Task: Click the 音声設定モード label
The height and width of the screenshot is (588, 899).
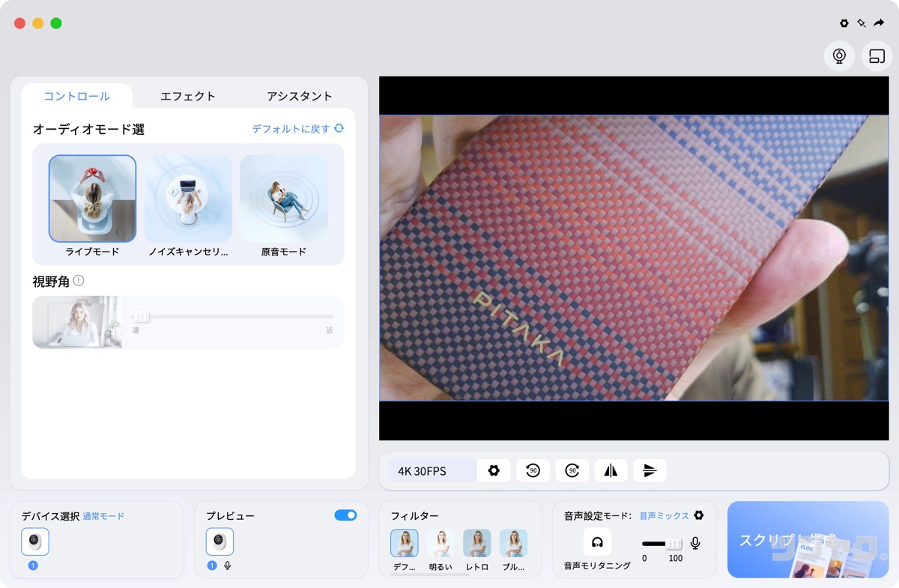Action: click(597, 516)
